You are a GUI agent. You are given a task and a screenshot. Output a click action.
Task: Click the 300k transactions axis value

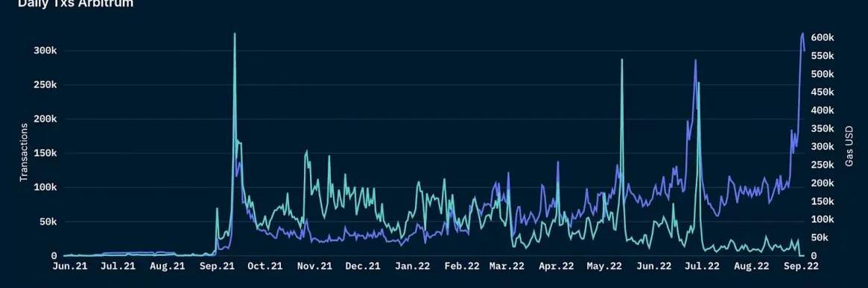click(x=46, y=51)
